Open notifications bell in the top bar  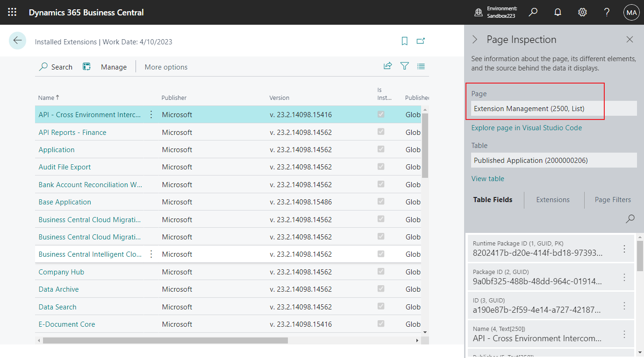pyautogui.click(x=558, y=12)
